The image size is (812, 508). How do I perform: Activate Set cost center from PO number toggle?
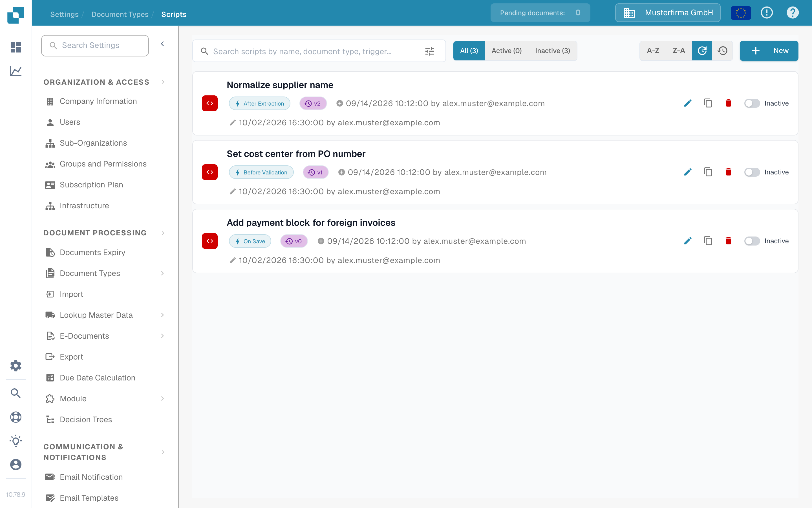click(x=752, y=172)
